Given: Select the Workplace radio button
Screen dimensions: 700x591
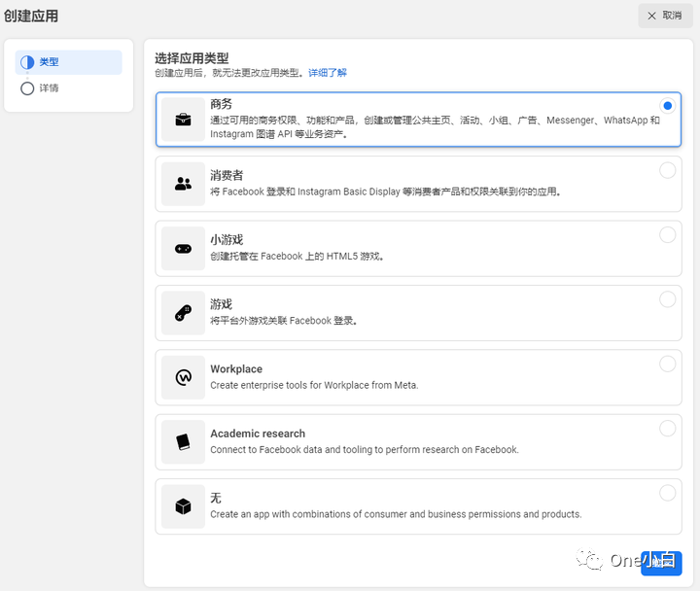Looking at the screenshot, I should pyautogui.click(x=667, y=364).
